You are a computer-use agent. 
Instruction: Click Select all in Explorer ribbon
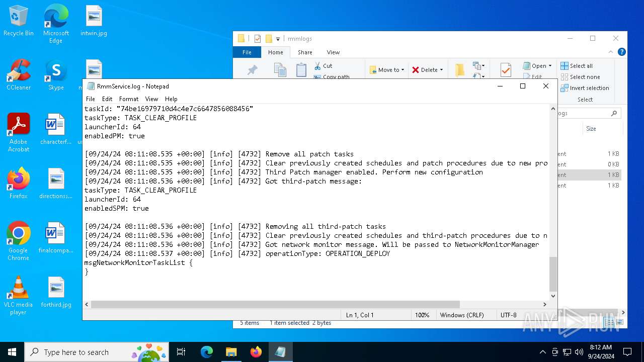tap(577, 66)
